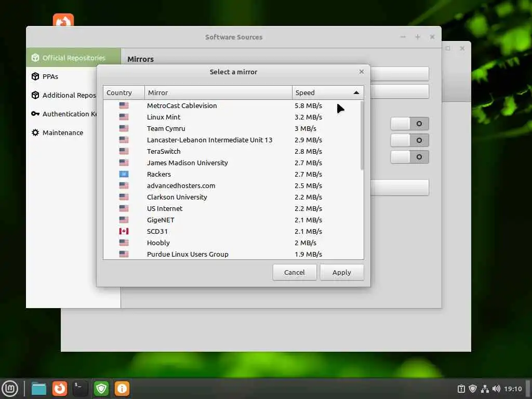Toggle the second optional sources switch
This screenshot has height=399, width=532.
[409, 140]
